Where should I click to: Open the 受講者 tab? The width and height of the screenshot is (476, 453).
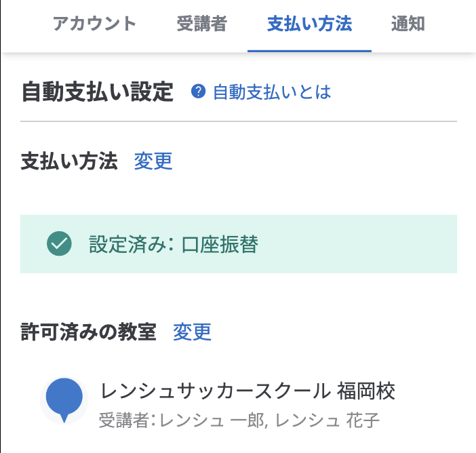click(x=201, y=24)
